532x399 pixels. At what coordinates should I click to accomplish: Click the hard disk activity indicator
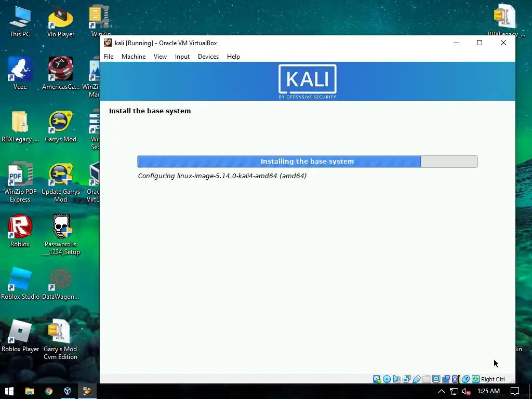click(x=377, y=379)
